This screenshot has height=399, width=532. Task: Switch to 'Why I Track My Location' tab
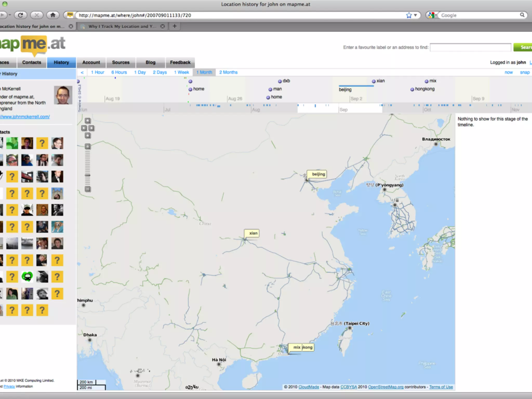pos(122,26)
